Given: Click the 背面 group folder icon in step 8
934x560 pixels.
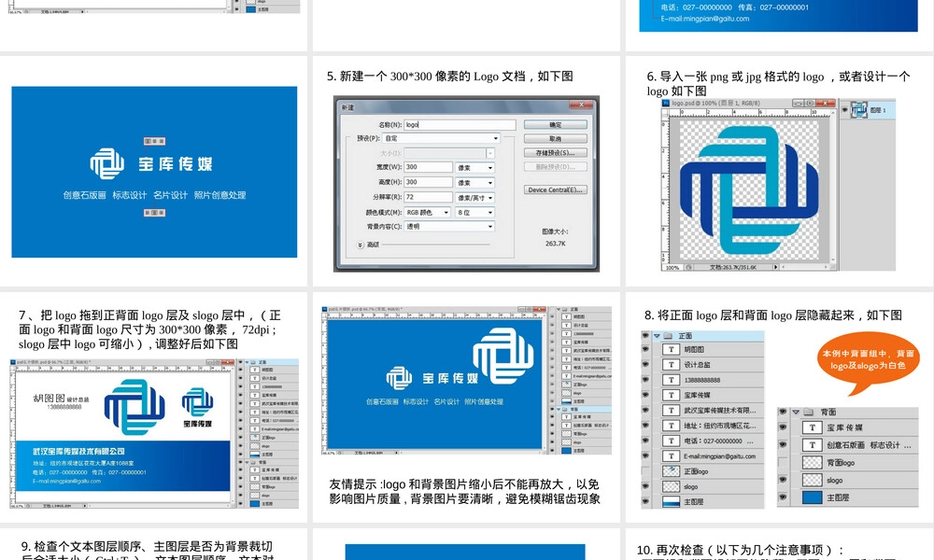Looking at the screenshot, I should pos(808,412).
